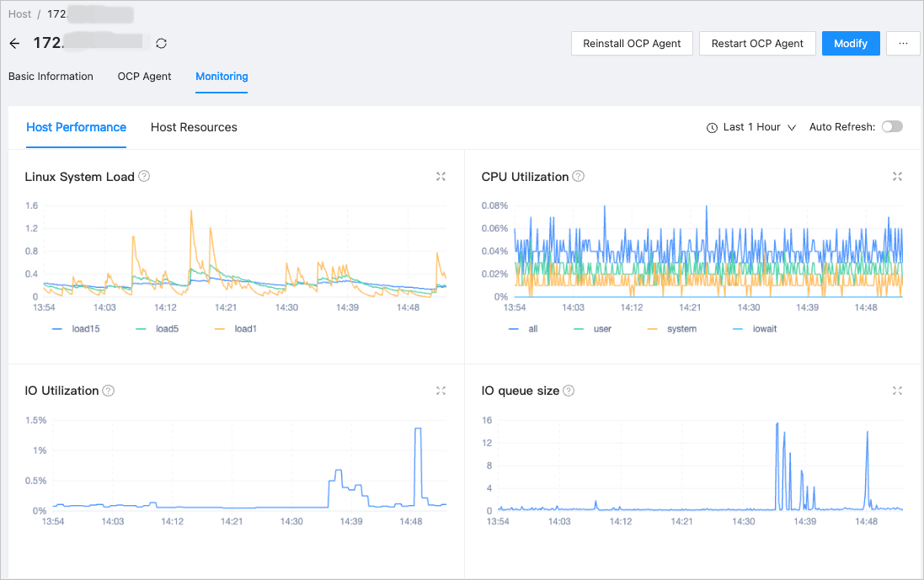Click help icon next to CPU Utilization
924x580 pixels.
[x=578, y=177]
